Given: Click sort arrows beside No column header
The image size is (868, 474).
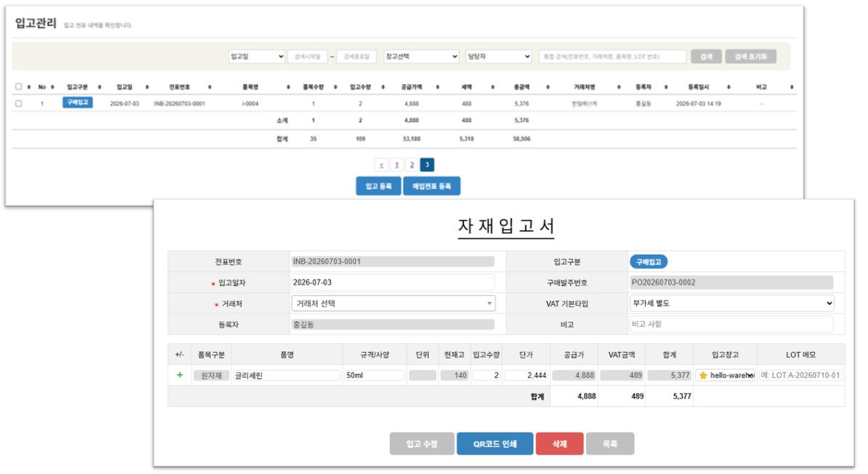Looking at the screenshot, I should click(52, 87).
